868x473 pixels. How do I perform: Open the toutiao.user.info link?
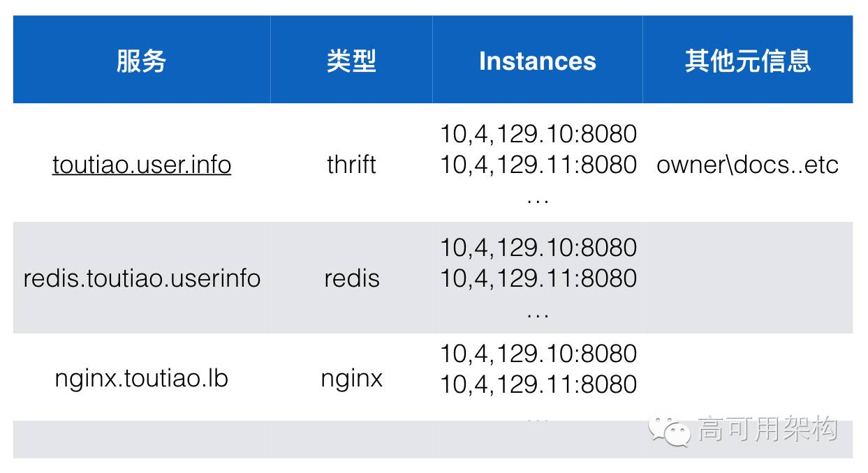click(x=142, y=165)
